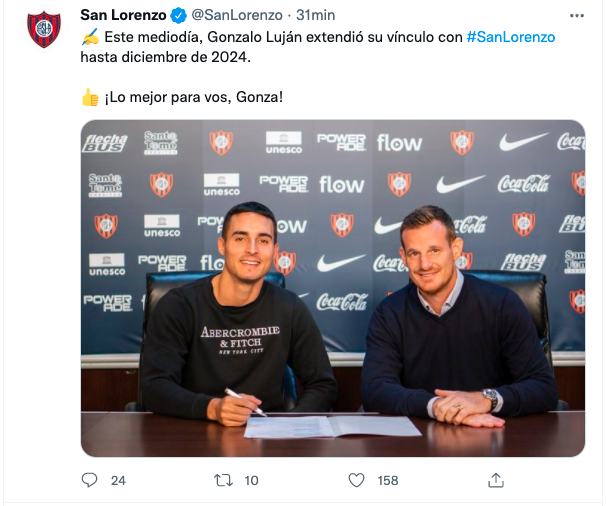607x506 pixels.
Task: Click the share upload icon
Action: coord(496,480)
